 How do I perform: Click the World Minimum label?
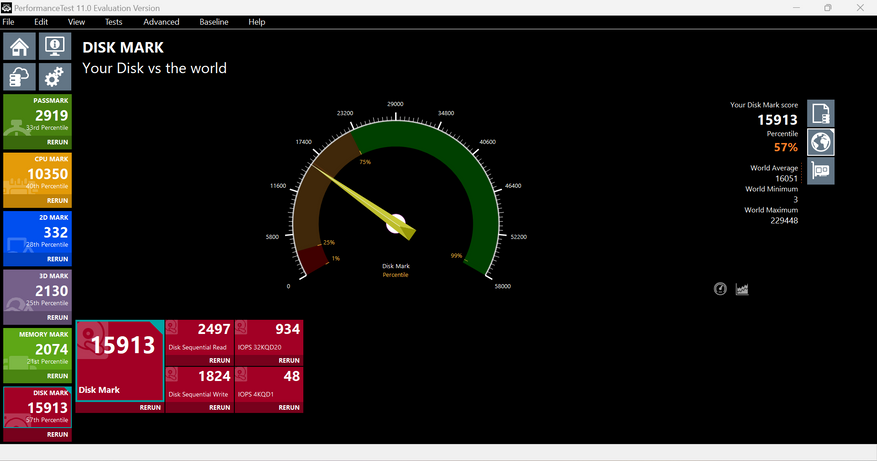tap(771, 189)
